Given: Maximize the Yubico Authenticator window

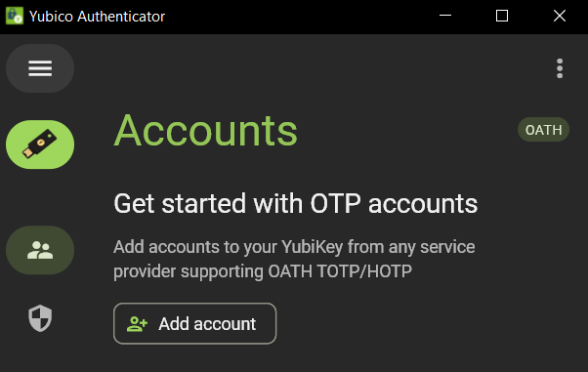Looking at the screenshot, I should pos(502,16).
